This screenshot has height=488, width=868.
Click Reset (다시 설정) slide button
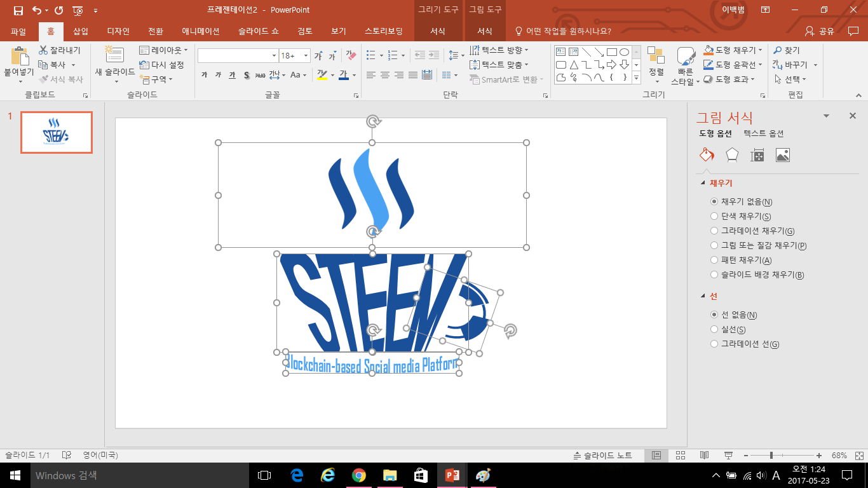[x=161, y=65]
